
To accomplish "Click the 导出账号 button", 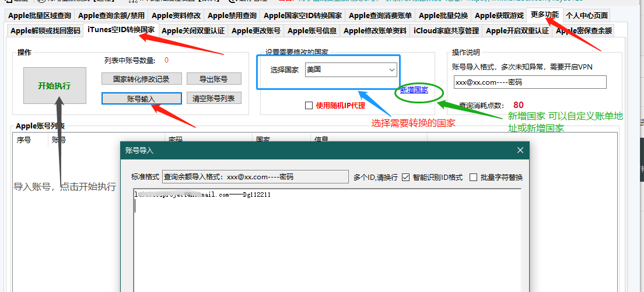I will (213, 79).
